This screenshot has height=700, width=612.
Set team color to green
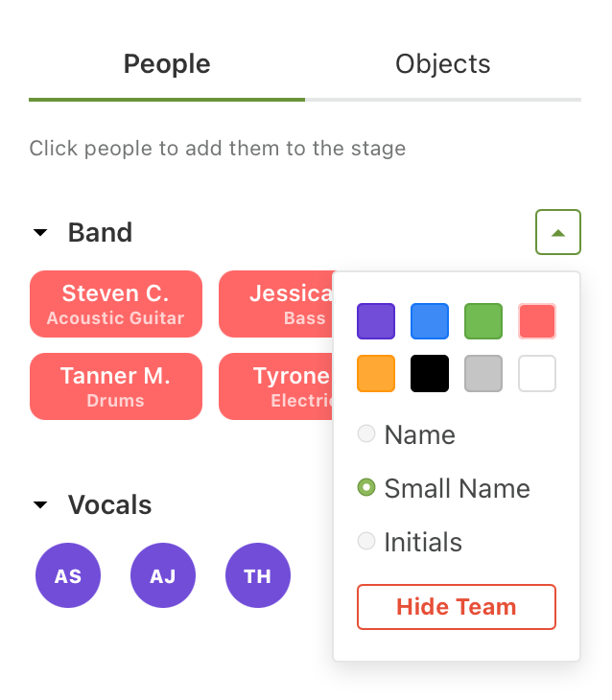[x=483, y=321]
